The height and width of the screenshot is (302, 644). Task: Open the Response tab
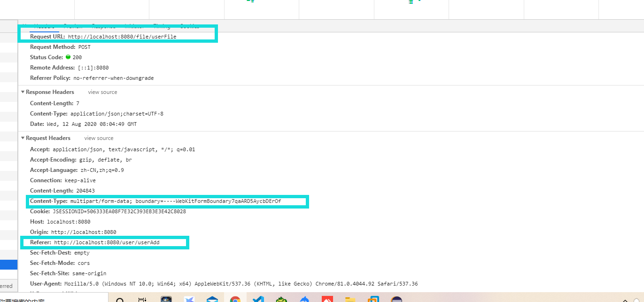(x=103, y=26)
